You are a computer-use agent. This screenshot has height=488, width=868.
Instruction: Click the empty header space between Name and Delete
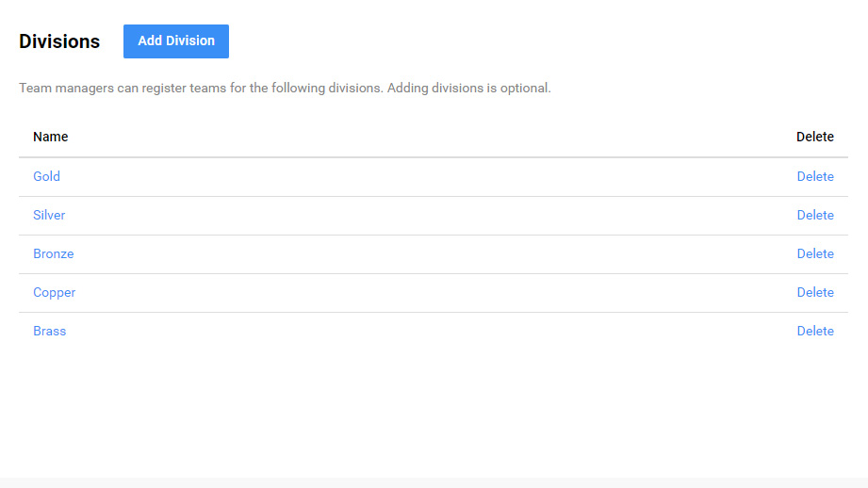click(x=424, y=137)
